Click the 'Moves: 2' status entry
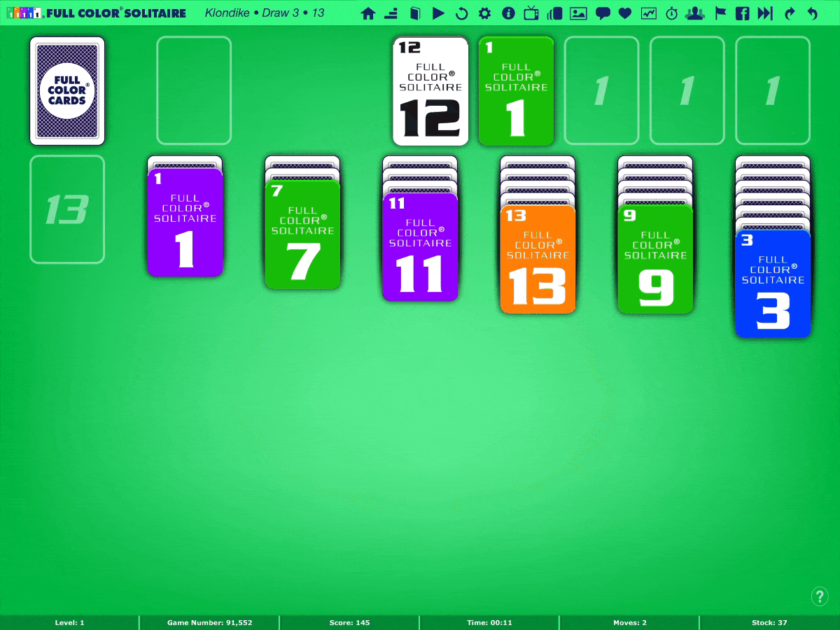The image size is (840, 630). click(x=630, y=622)
